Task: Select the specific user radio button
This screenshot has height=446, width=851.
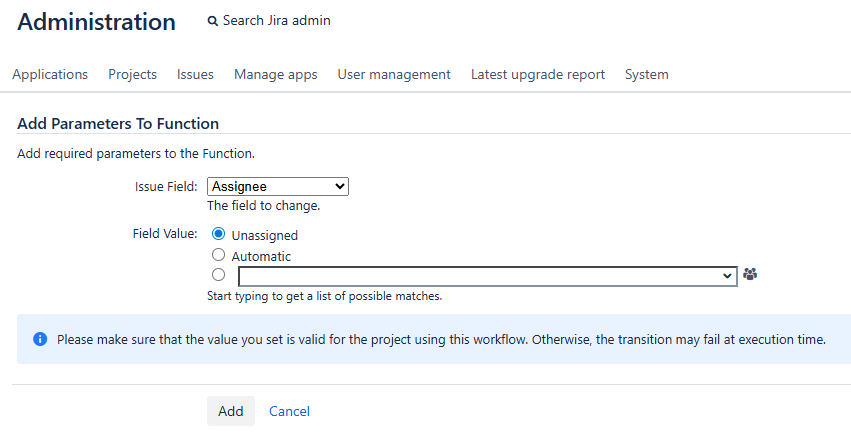Action: coord(219,275)
